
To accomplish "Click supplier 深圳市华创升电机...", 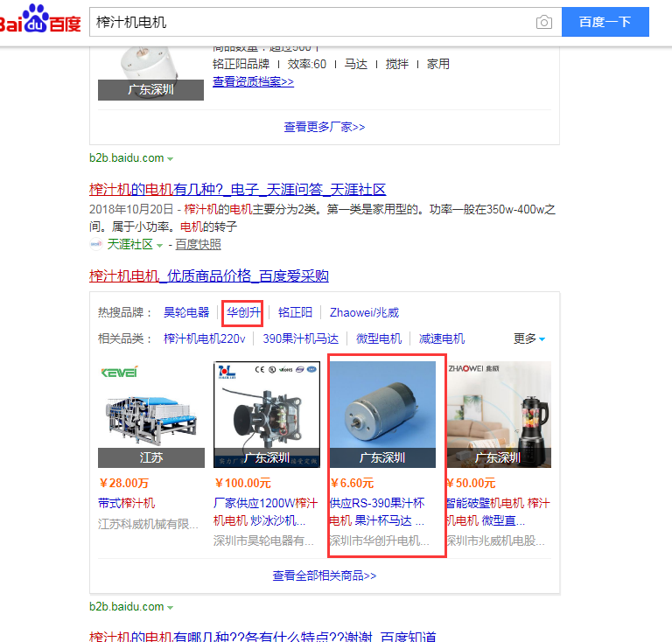I will pos(379,541).
